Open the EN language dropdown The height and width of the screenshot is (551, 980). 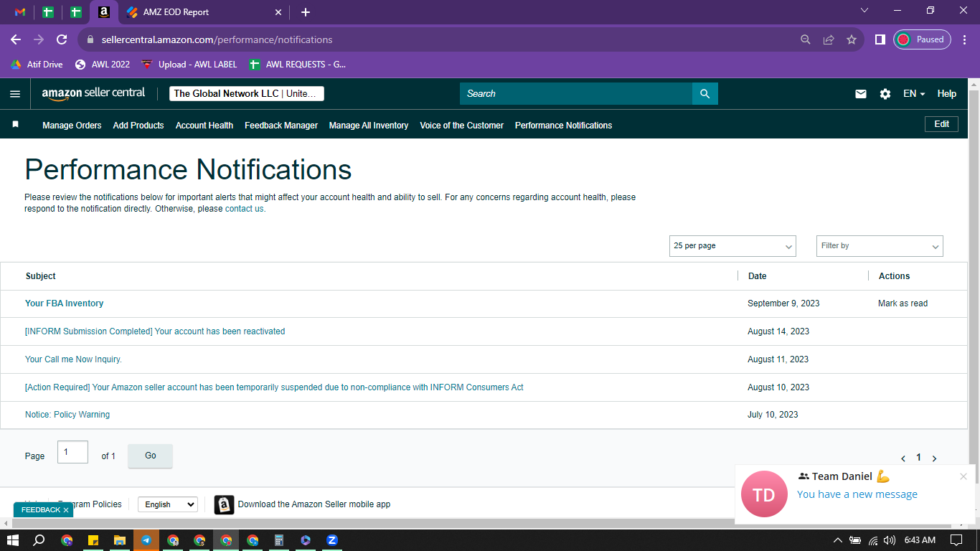914,94
